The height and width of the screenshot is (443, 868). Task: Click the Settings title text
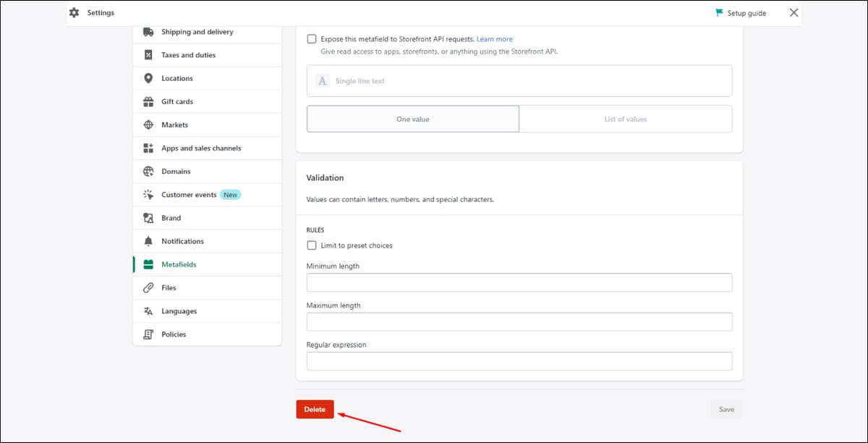(x=101, y=13)
